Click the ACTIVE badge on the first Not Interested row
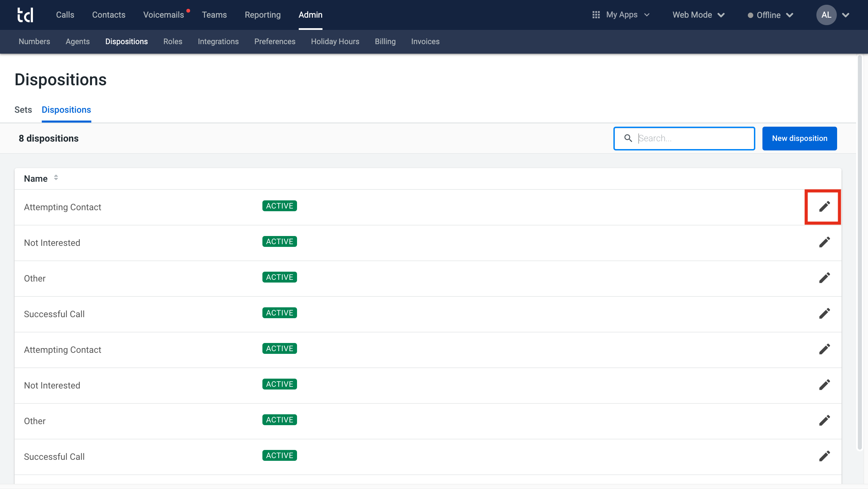The width and height of the screenshot is (868, 489). point(280,241)
